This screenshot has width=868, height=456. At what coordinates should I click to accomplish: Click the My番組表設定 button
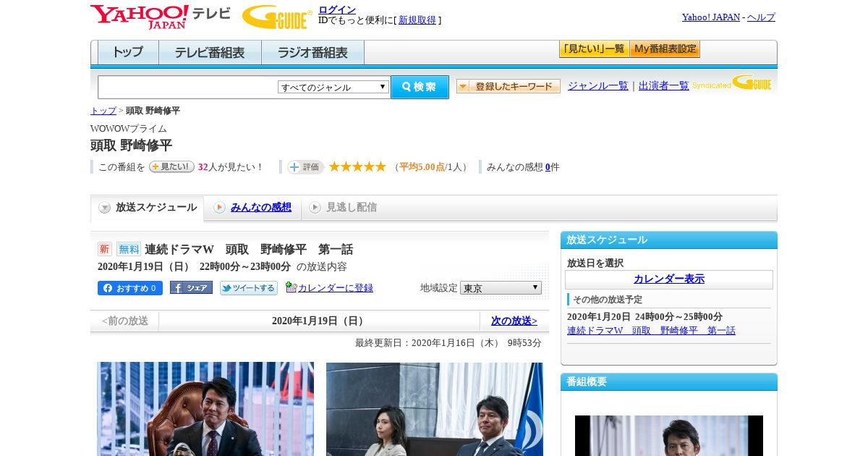point(665,49)
